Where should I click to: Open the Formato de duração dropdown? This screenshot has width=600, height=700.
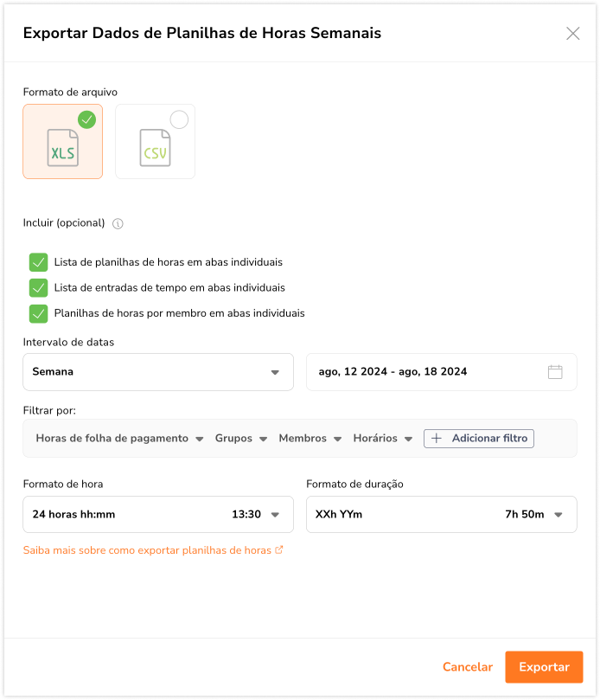click(x=441, y=514)
